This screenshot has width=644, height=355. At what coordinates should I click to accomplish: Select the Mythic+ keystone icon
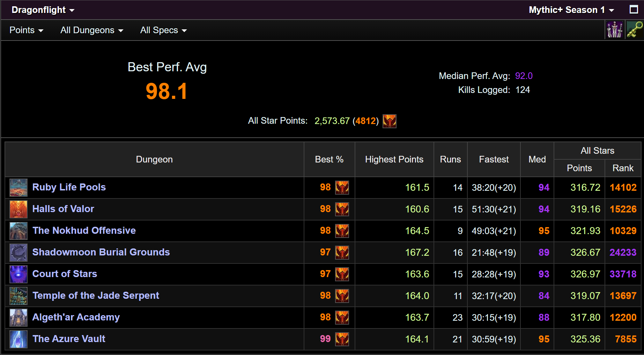(x=635, y=30)
